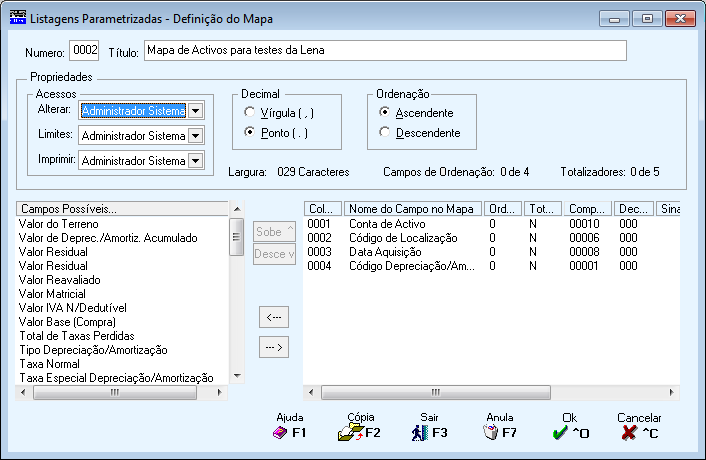This screenshot has height=460, width=706.
Task: Click the Nome do Campo no Mapa header
Action: tap(413, 209)
